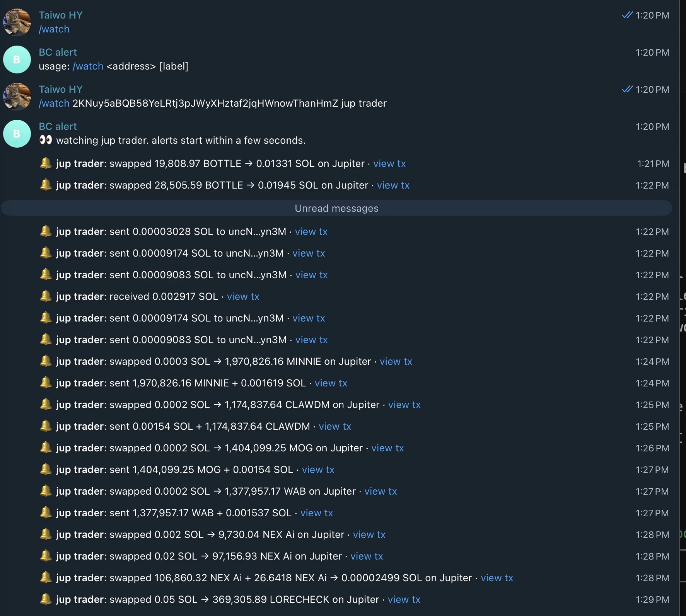
Task: Click the /watch command in Taiwo HY's first message
Action: coord(54,29)
